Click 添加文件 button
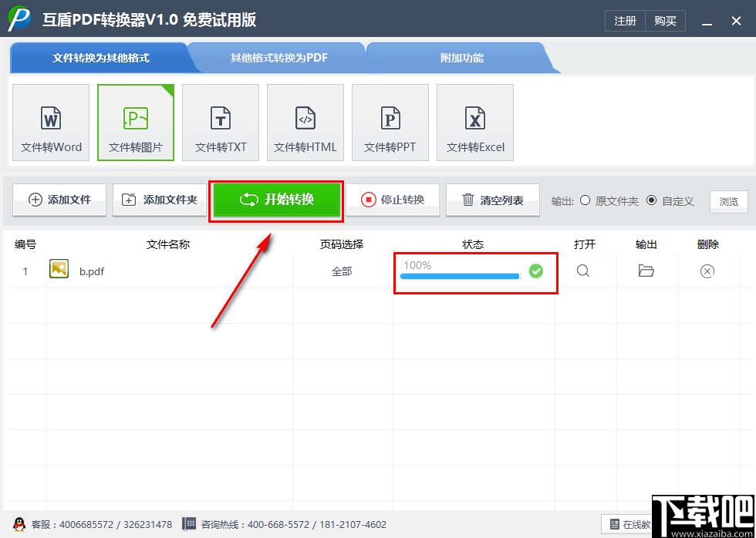 (x=59, y=200)
